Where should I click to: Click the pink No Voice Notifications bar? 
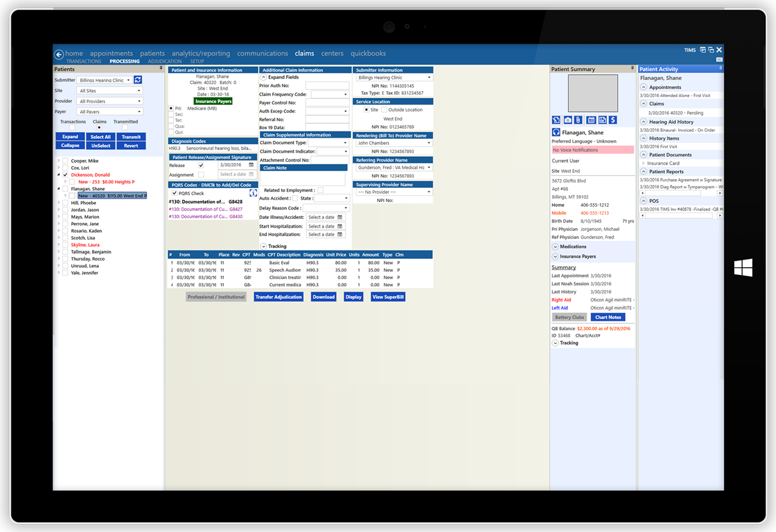592,149
